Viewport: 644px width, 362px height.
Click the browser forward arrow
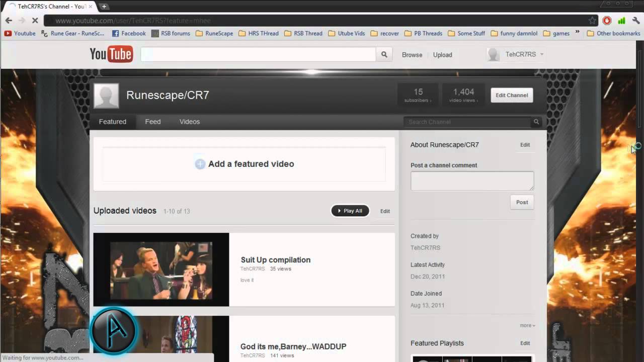[22, 21]
